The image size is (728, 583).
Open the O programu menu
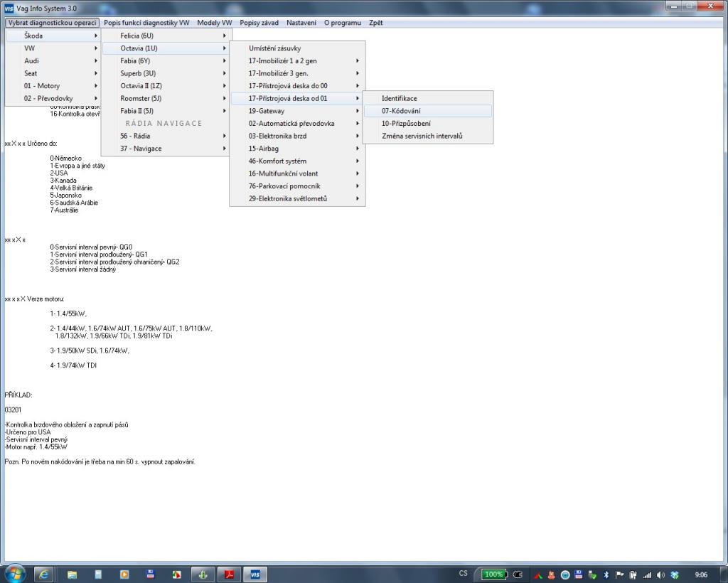point(342,23)
